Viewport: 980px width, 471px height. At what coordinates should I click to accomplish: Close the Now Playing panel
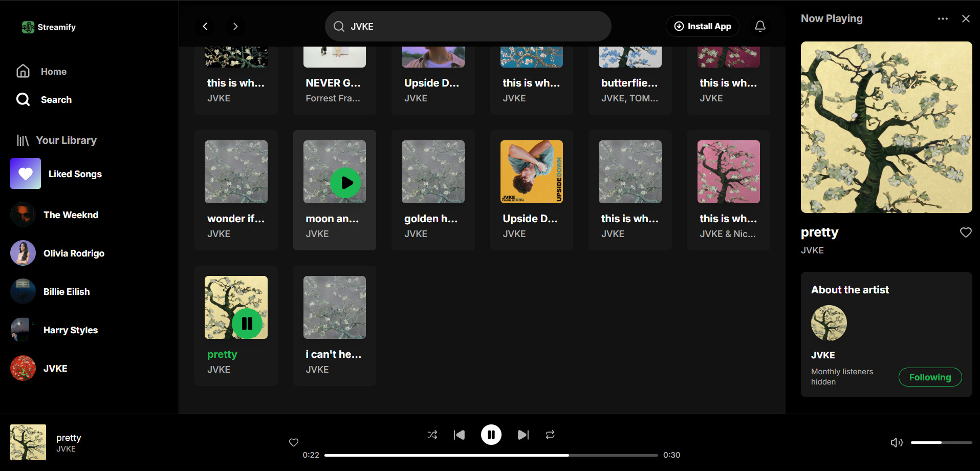click(x=966, y=18)
